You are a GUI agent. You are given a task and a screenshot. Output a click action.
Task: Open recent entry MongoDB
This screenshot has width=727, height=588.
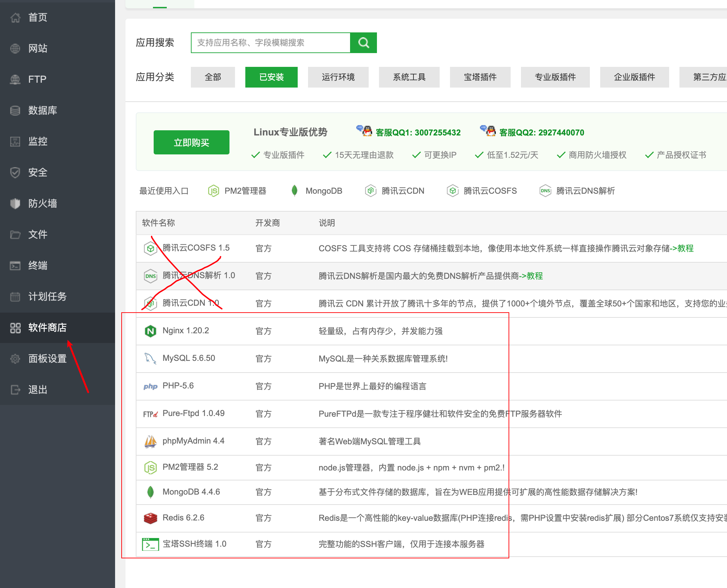click(x=316, y=191)
